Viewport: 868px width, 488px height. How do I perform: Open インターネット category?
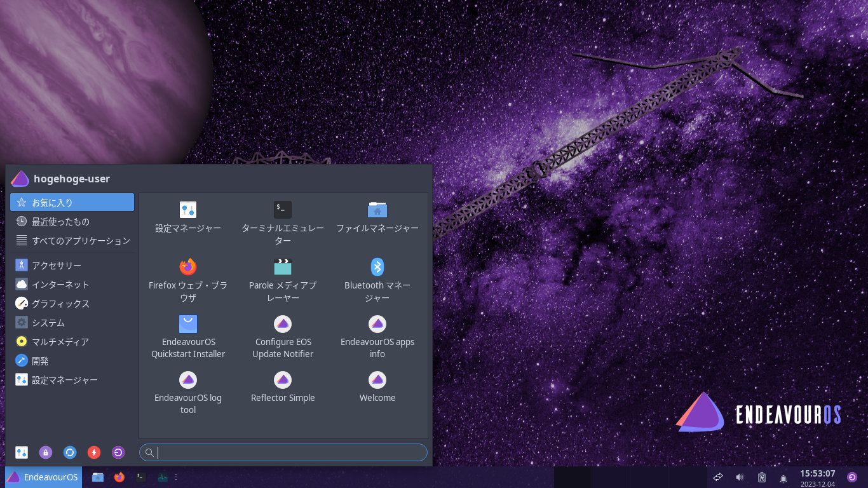point(72,284)
